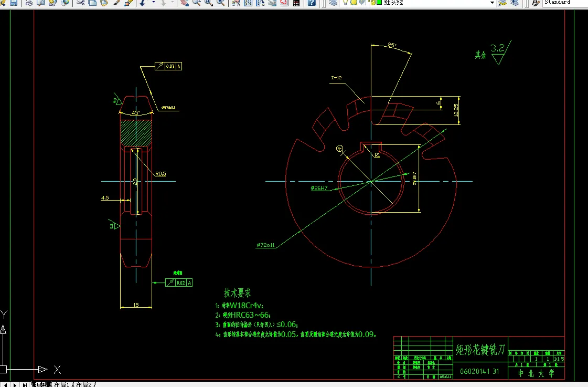The height and width of the screenshot is (387, 588).
Task: Open the Block Editor tool
Action: click(x=129, y=3)
